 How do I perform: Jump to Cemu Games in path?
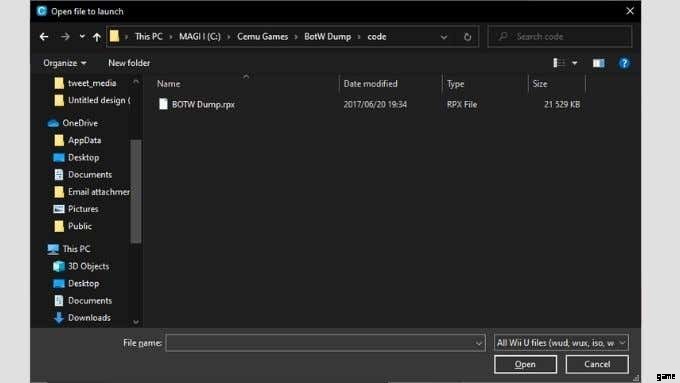262,36
